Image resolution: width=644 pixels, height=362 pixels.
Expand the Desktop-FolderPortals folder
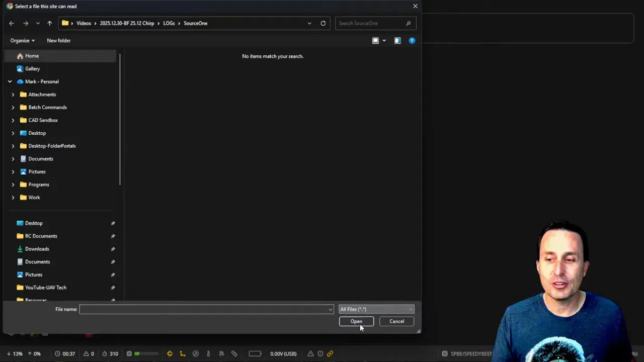13,146
